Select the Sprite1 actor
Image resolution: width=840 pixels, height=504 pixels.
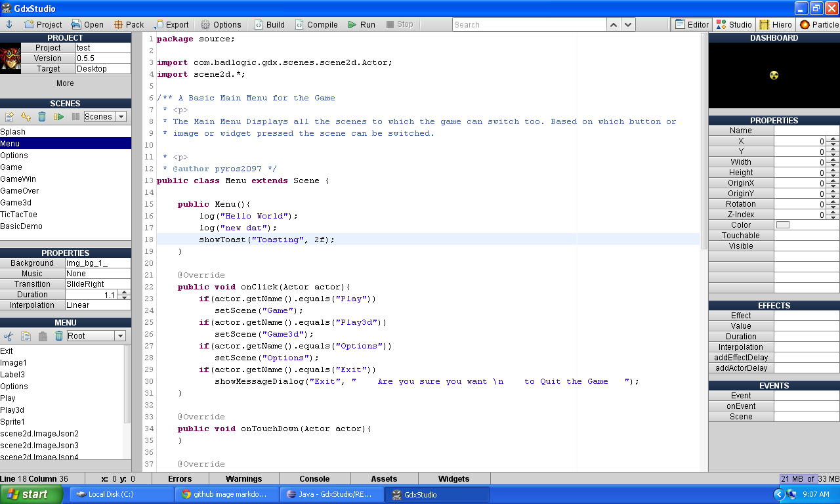[62, 422]
